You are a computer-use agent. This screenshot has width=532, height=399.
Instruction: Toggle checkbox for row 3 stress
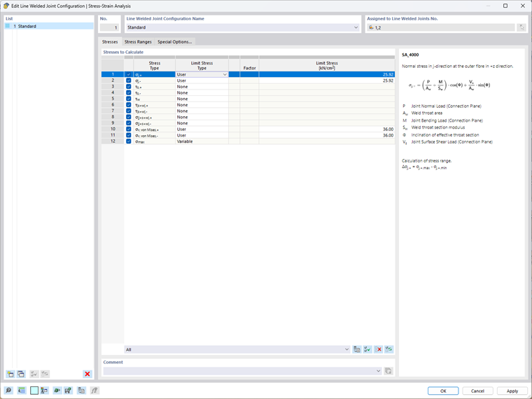pyautogui.click(x=129, y=87)
